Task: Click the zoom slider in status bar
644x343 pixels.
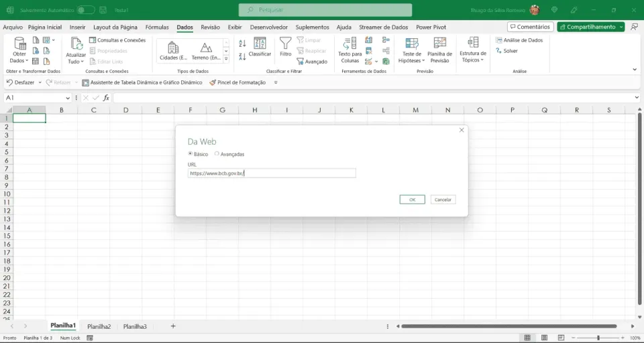Action: point(598,338)
